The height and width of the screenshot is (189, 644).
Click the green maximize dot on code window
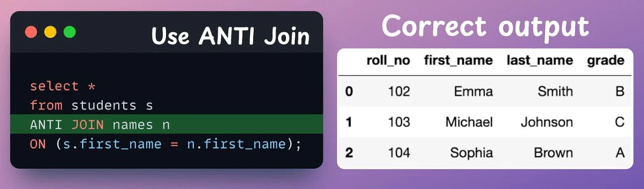click(x=70, y=32)
